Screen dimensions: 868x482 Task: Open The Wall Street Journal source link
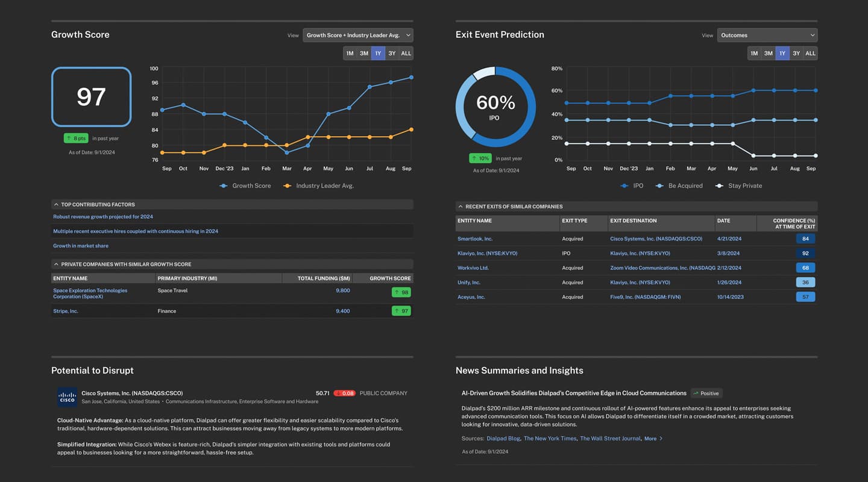click(610, 439)
